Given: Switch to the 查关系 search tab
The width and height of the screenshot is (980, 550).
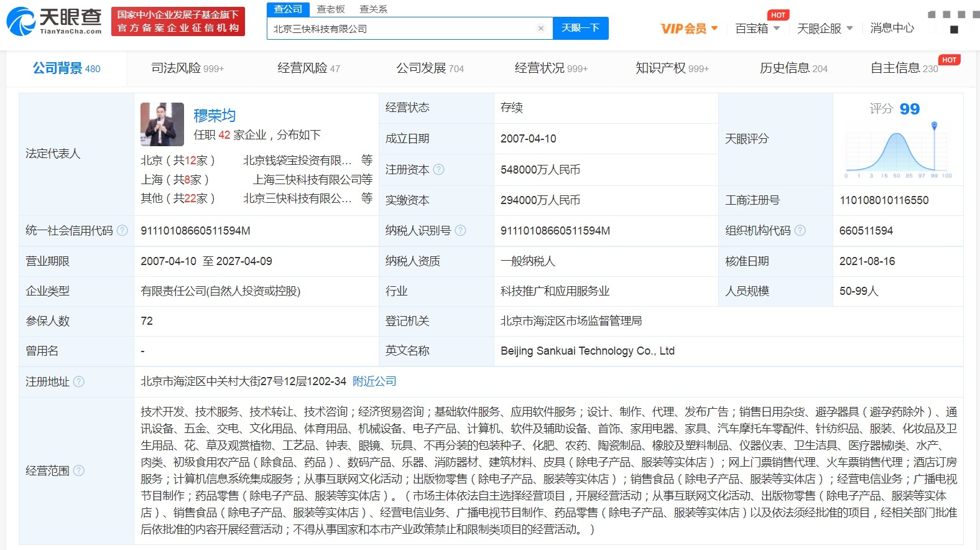Looking at the screenshot, I should click(x=374, y=9).
